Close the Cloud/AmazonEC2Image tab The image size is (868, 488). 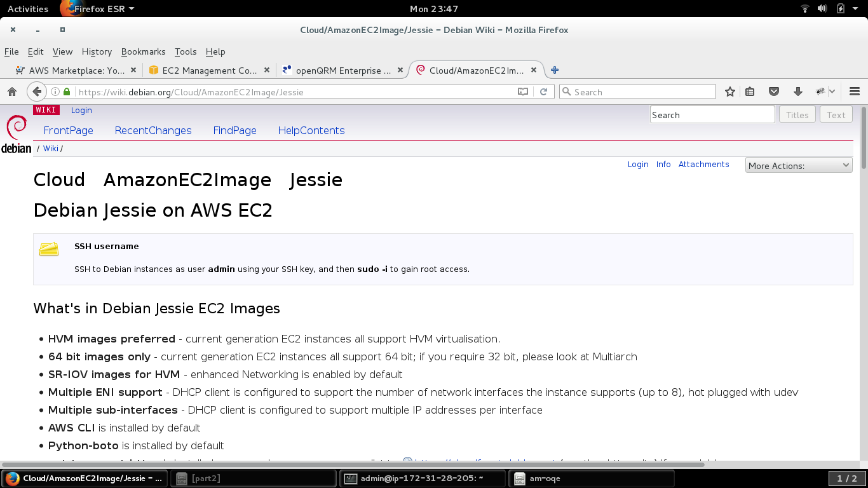[x=534, y=71]
